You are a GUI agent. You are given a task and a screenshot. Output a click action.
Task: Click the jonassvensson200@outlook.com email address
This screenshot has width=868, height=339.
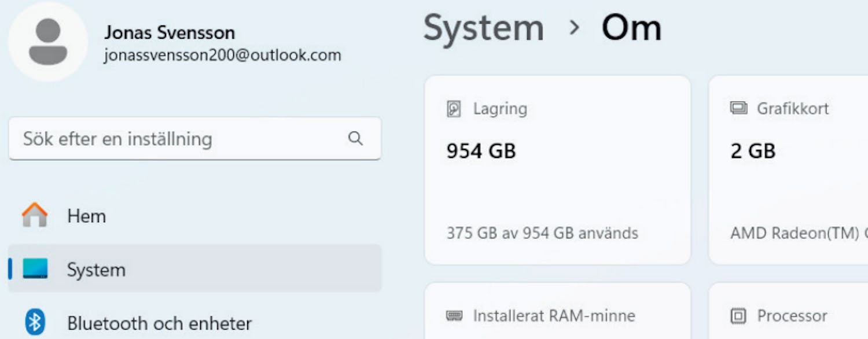(x=222, y=56)
